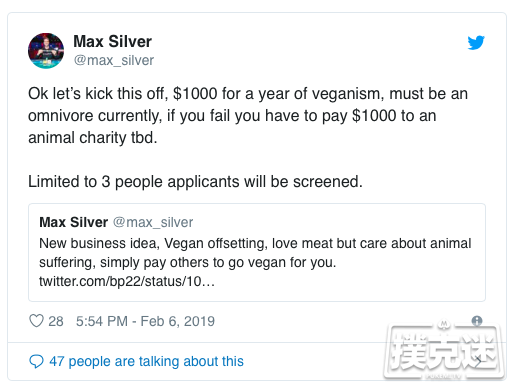Open the @max_silver handle under the name

click(114, 60)
